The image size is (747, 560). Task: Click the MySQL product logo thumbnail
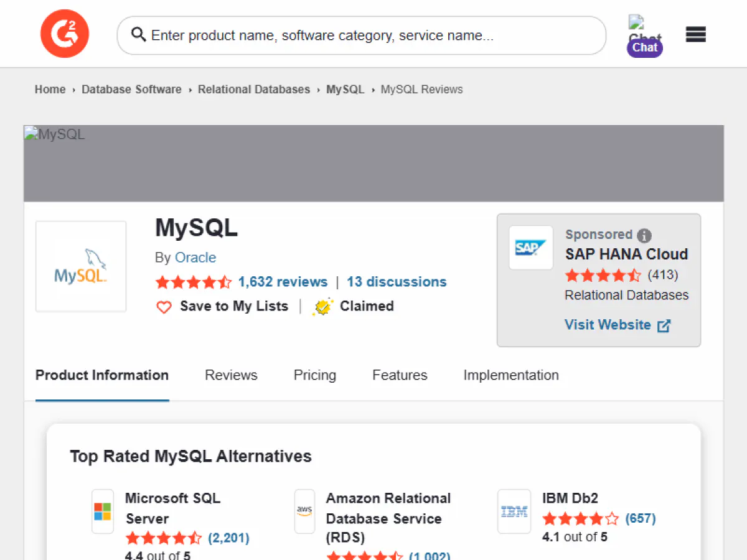point(81,266)
